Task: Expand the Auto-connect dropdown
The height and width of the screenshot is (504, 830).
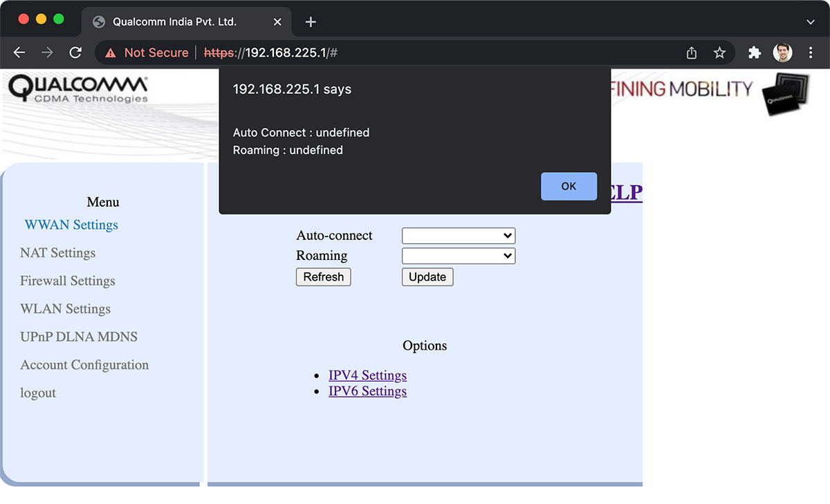Action: tap(459, 236)
